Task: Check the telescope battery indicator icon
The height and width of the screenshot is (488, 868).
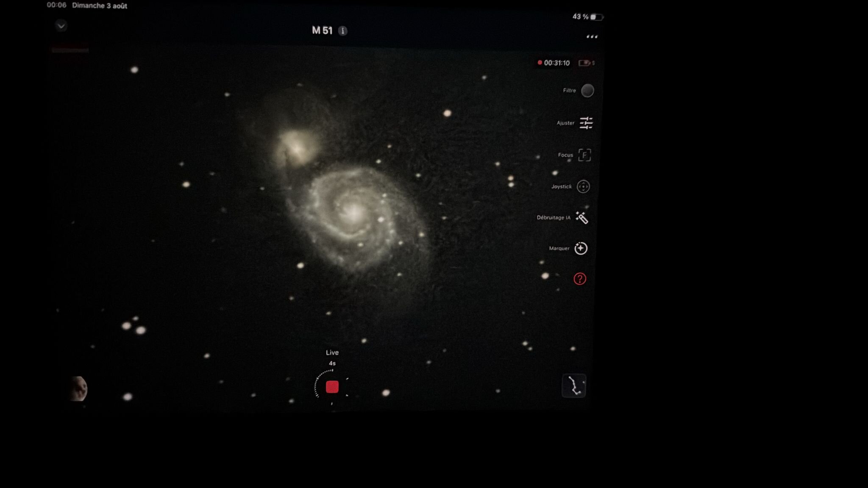Action: (585, 63)
